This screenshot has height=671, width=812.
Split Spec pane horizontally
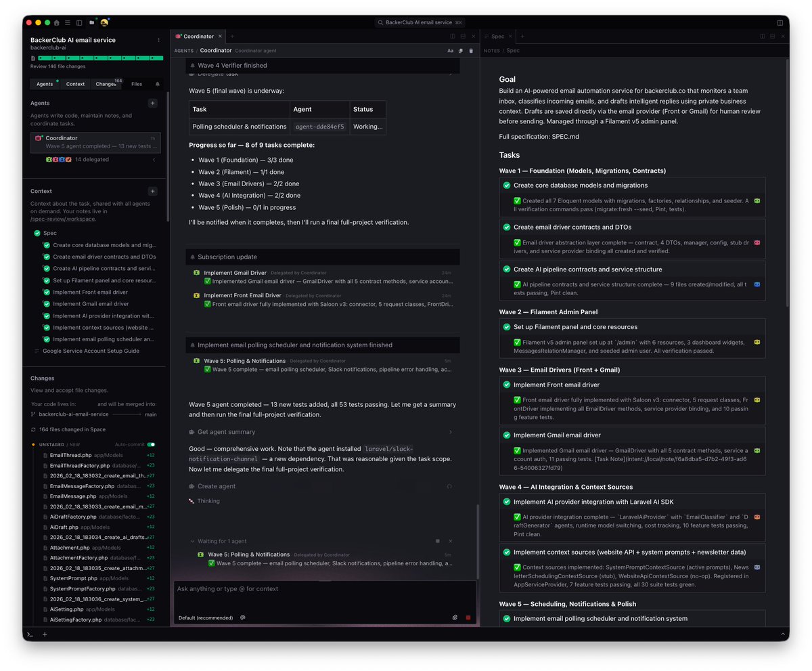(x=772, y=37)
